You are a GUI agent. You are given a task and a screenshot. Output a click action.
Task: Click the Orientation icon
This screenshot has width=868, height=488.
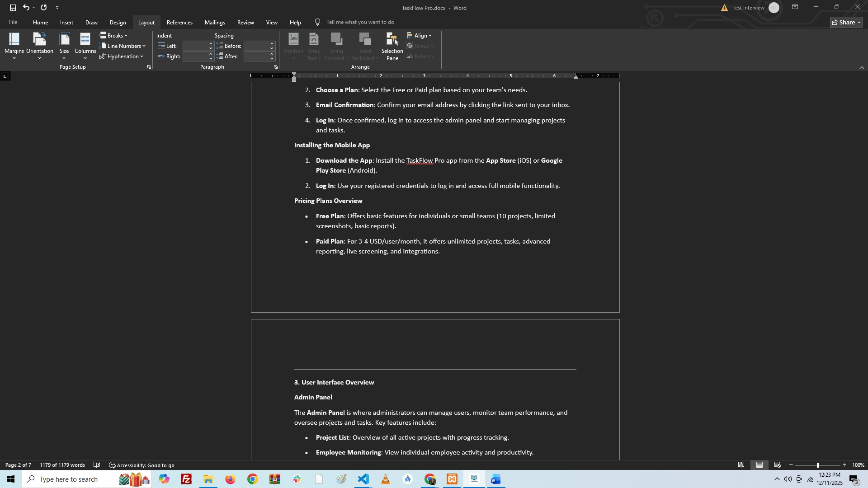[39, 40]
